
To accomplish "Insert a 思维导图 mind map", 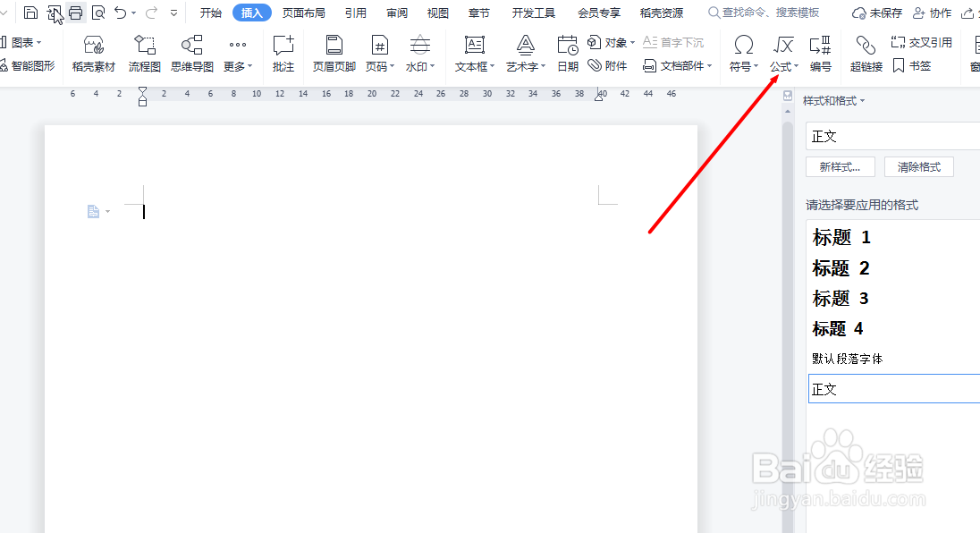I will click(192, 54).
